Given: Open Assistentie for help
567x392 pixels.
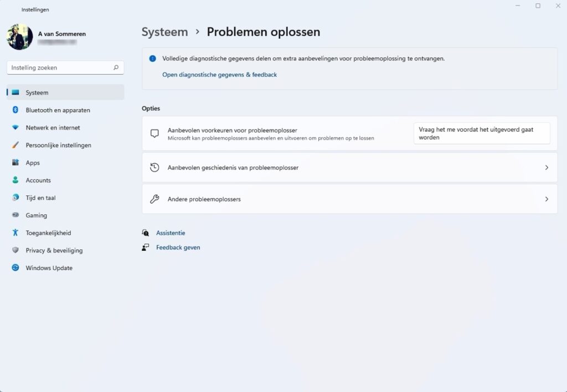Looking at the screenshot, I should (x=172, y=233).
